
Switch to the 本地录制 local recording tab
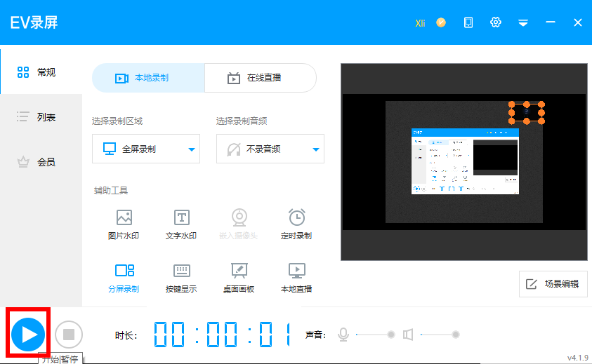(x=148, y=78)
